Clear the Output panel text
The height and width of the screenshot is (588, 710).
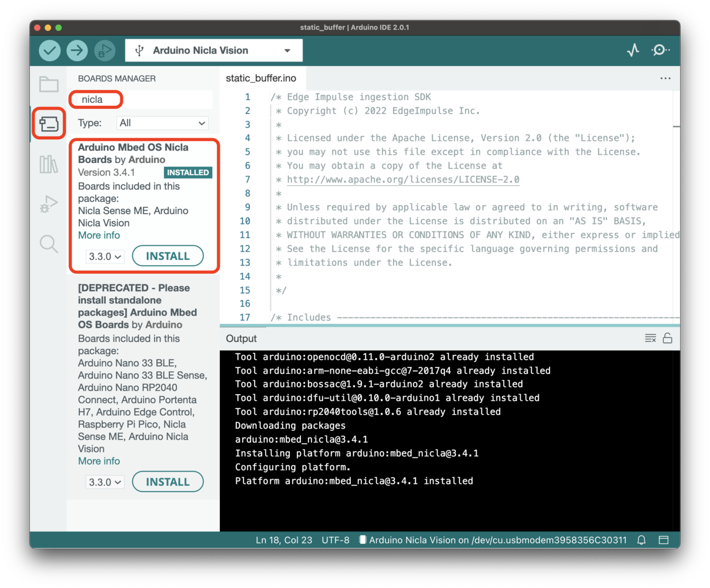[650, 338]
